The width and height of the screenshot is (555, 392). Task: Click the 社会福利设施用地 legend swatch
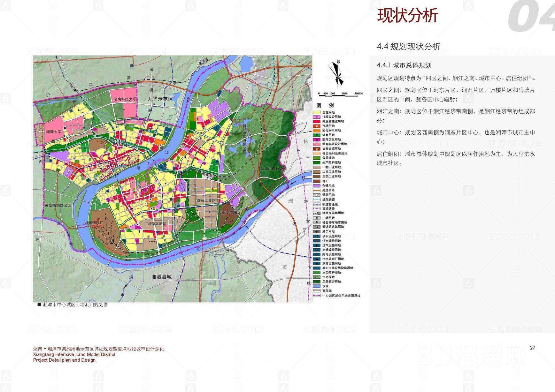point(316,153)
